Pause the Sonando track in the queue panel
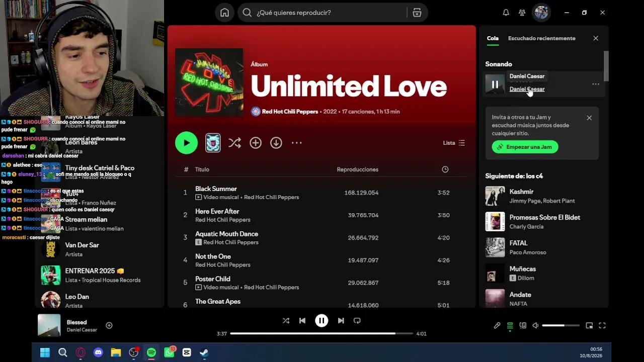 [495, 84]
